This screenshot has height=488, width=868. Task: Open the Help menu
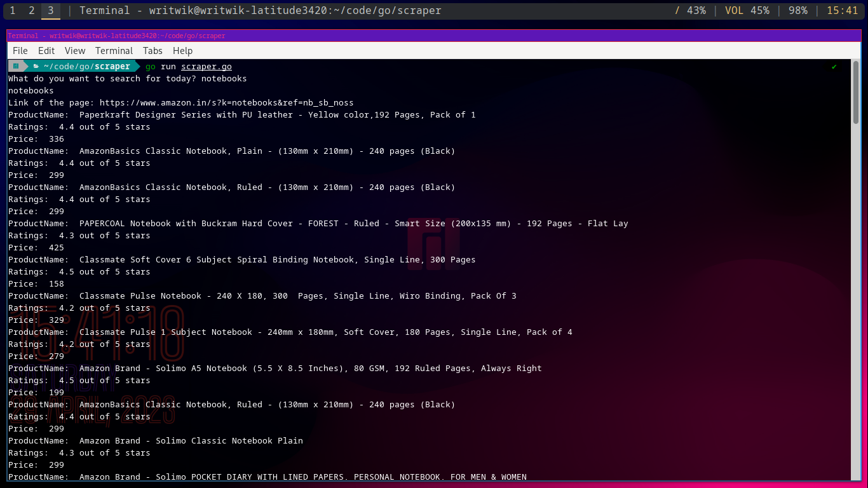pos(182,50)
